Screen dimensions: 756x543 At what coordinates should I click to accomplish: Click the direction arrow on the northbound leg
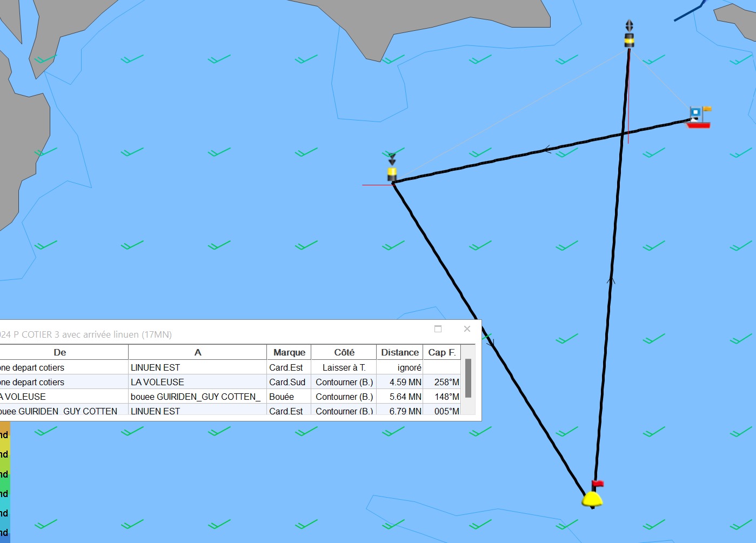[x=611, y=280]
